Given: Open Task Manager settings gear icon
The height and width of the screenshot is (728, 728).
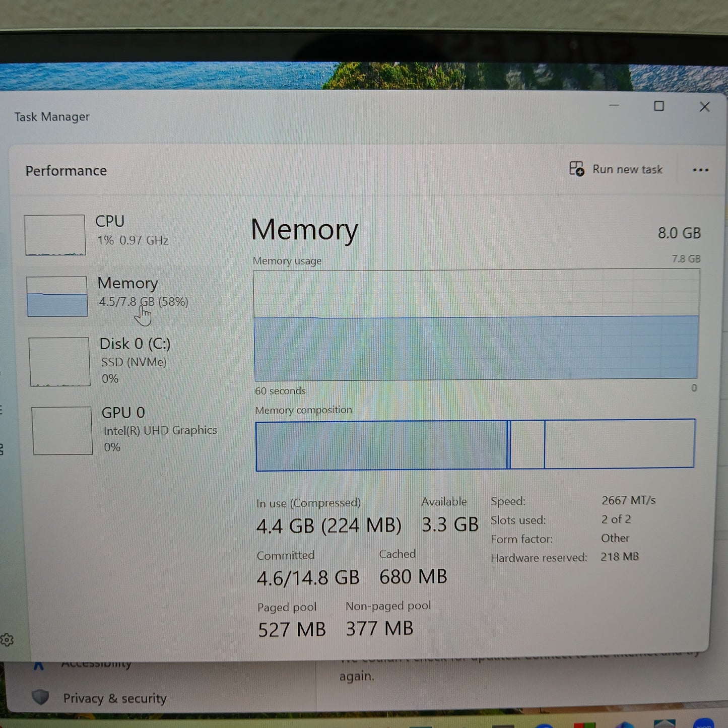Looking at the screenshot, I should 7,640.
